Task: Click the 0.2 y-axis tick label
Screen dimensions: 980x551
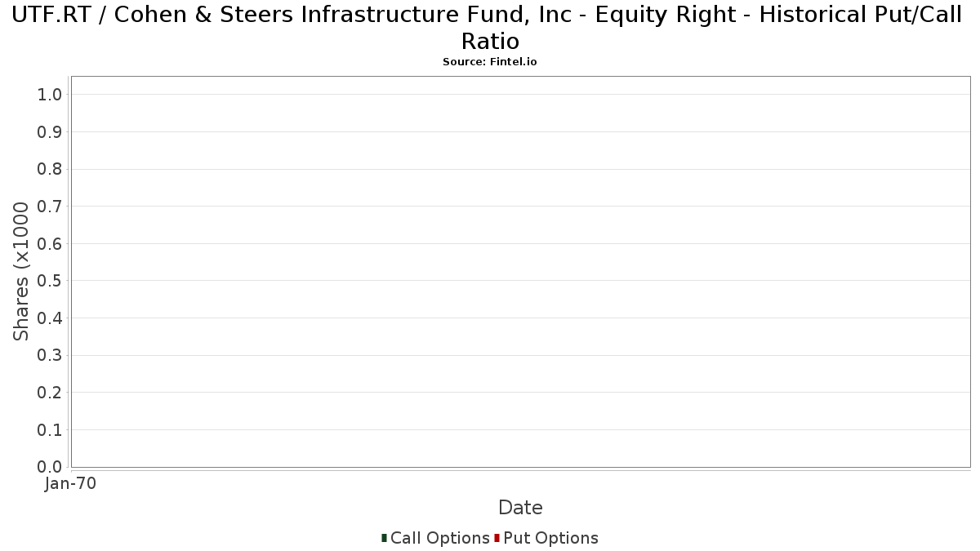Action: click(50, 393)
